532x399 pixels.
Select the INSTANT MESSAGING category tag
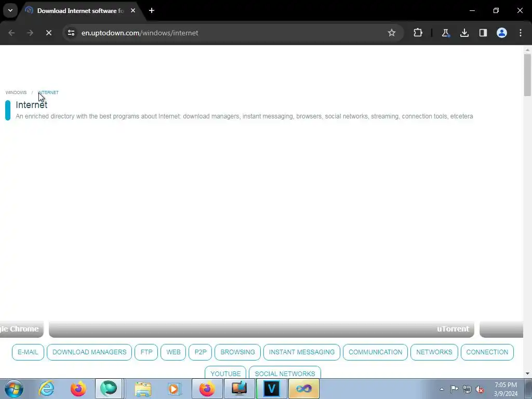(302, 352)
